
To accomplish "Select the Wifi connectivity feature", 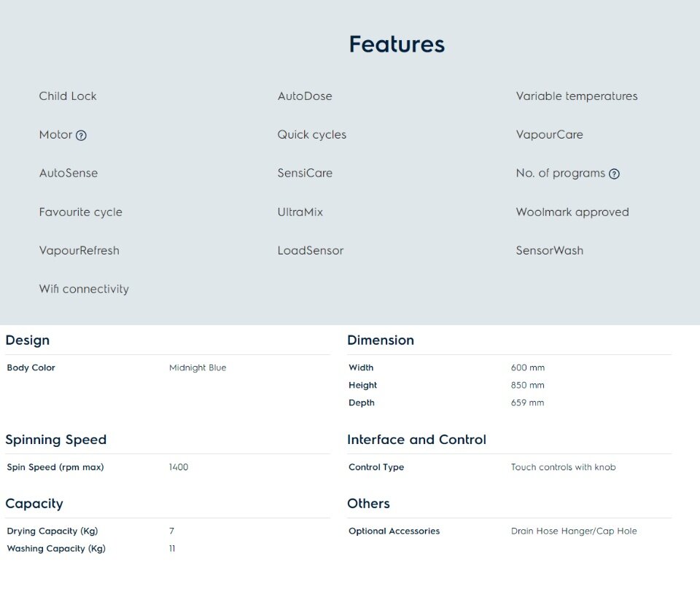I will pos(84,289).
